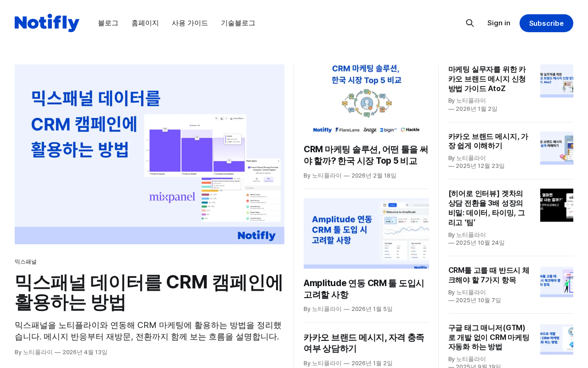Screen dimensions: 588x368
Task: Open the 블로그 menu item
Action: coord(108,23)
